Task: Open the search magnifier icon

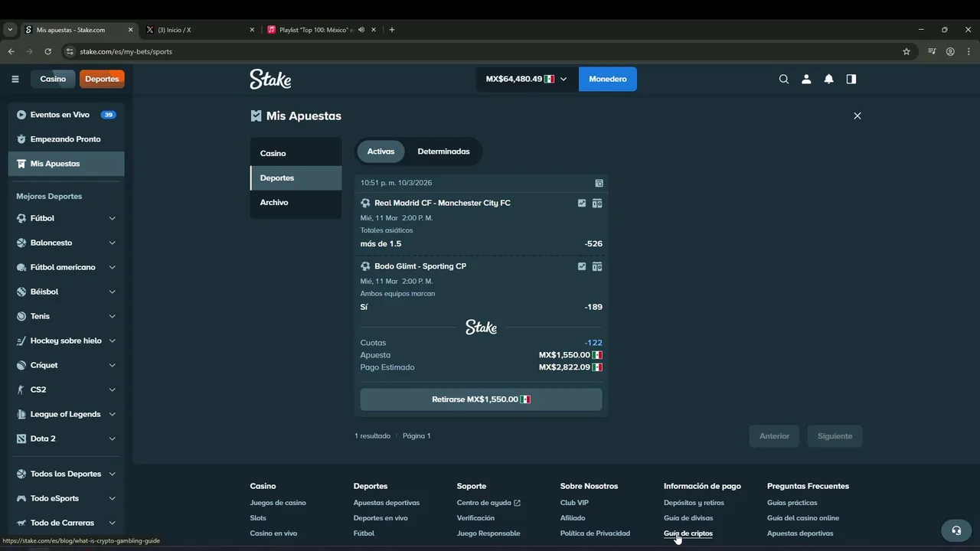Action: [783, 79]
